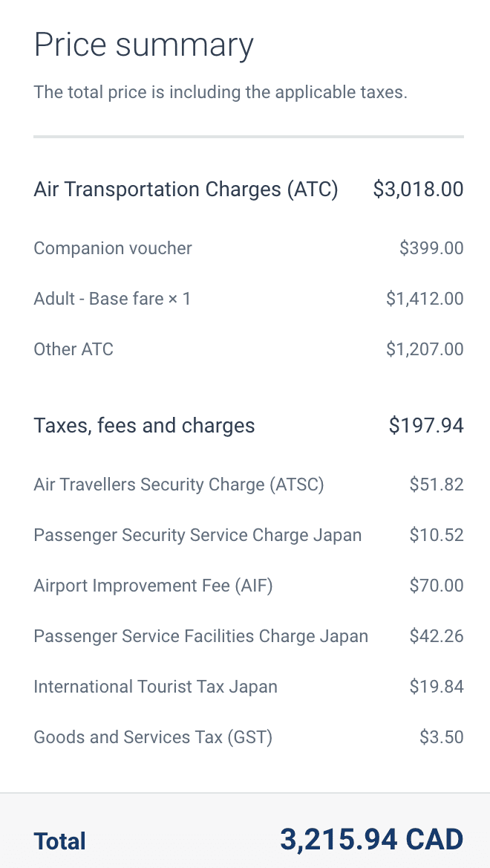Screen dimensions: 490x868
Task: Click Air Travellers Security Charge (ATSC) label
Action: click(179, 485)
